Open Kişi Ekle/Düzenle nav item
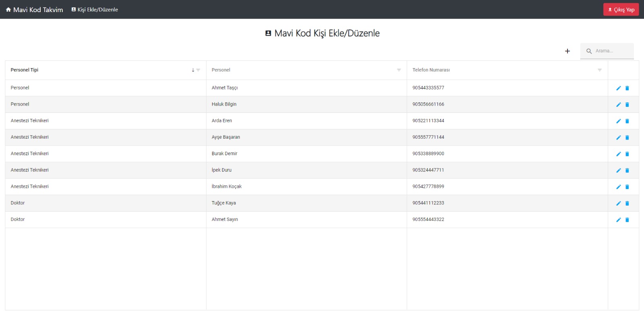 (95, 10)
